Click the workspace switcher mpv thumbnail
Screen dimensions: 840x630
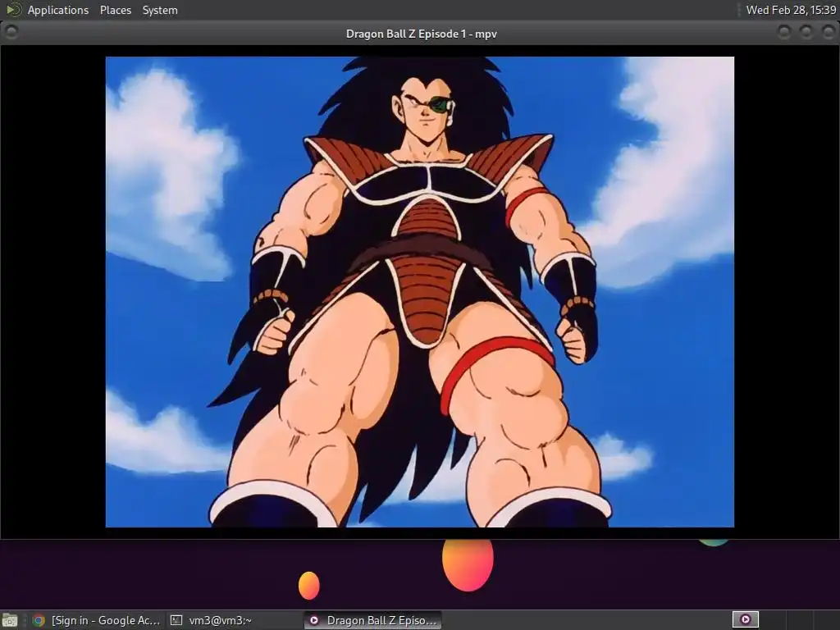tap(745, 620)
